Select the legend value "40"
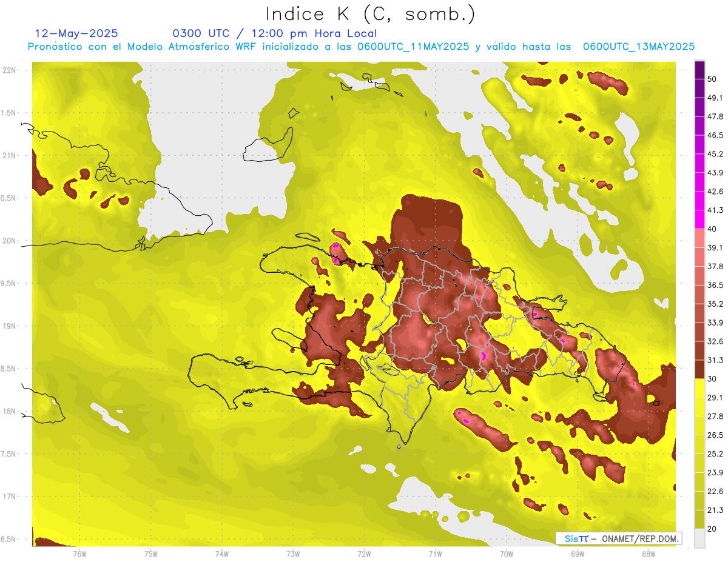Image resolution: width=728 pixels, height=562 pixels. tap(712, 229)
